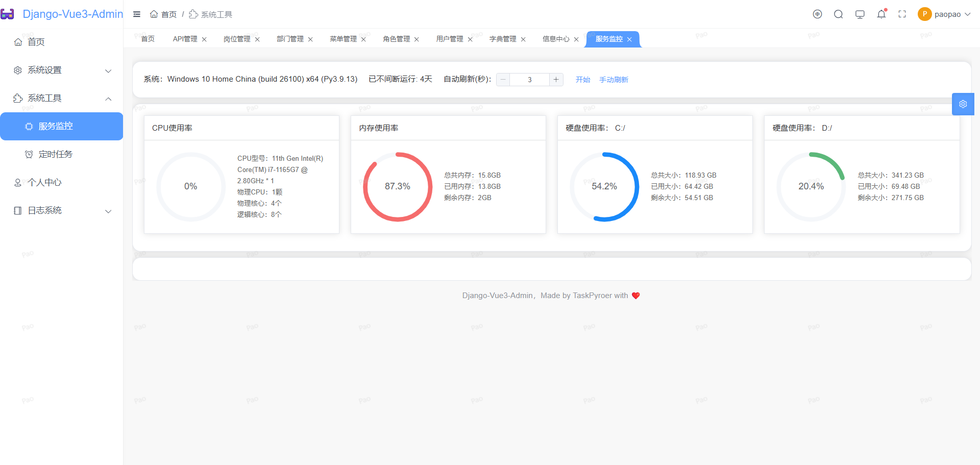The width and height of the screenshot is (980, 465).
Task: Click the auto refresh seconds input field
Action: point(530,80)
